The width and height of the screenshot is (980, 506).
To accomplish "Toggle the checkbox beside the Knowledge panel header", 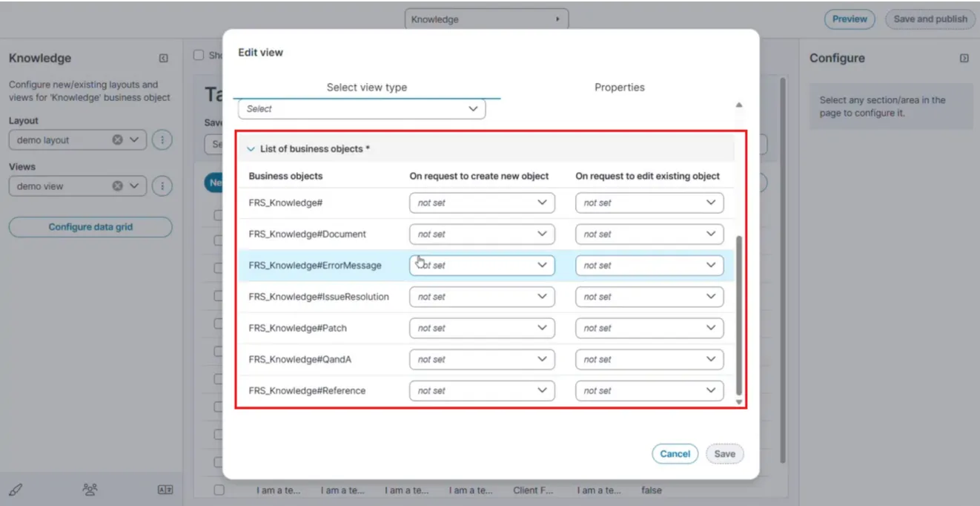I will pos(199,55).
